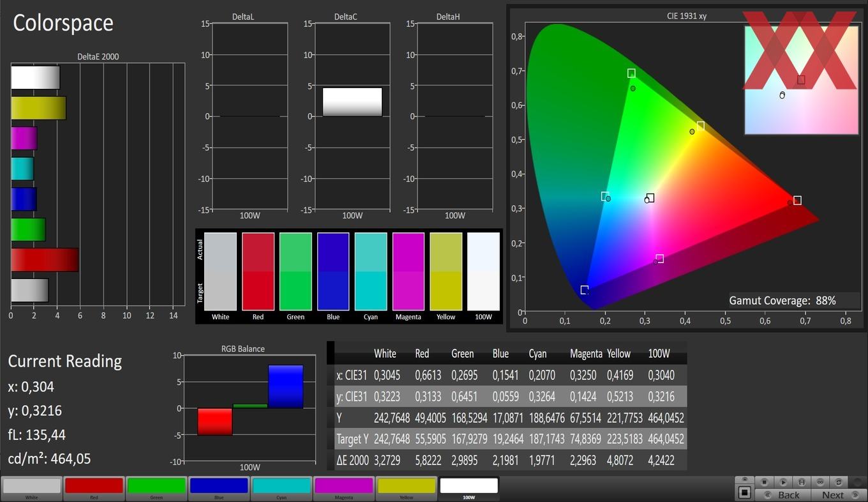Viewport: 868px width, 502px height.
Task: Click the green target square on the CIE diagram
Action: pos(631,73)
